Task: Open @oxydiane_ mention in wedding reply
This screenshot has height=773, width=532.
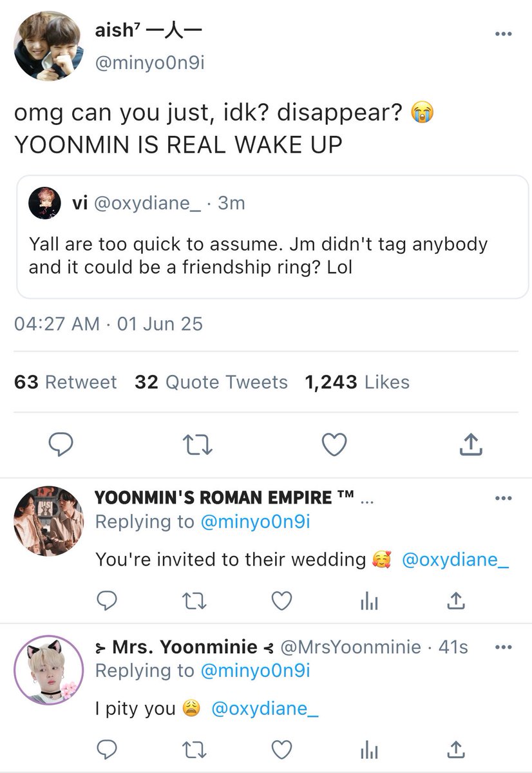Action: point(455,559)
